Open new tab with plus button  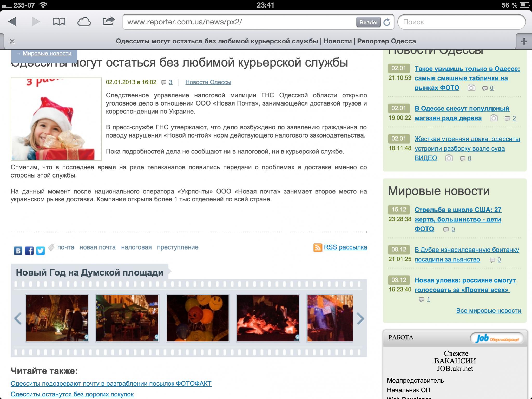pos(524,41)
